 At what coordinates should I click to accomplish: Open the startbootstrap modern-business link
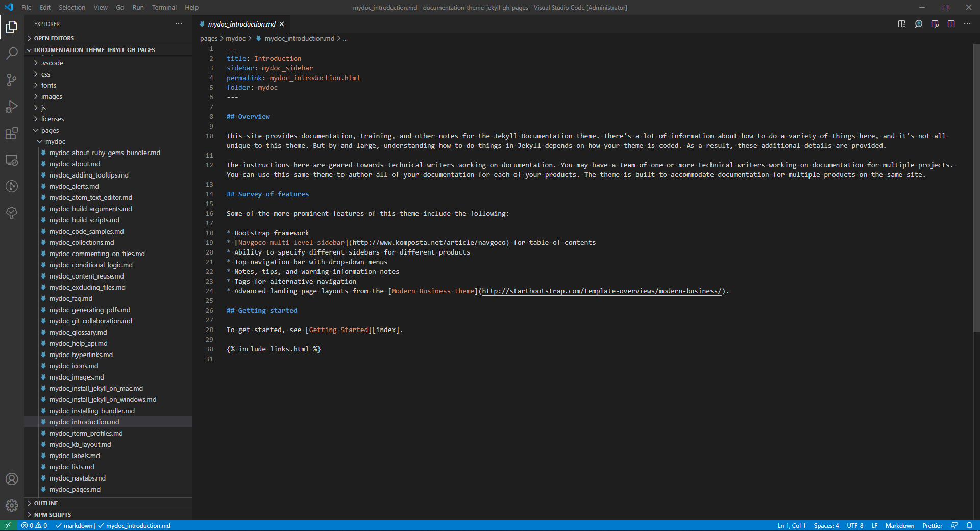click(x=602, y=291)
